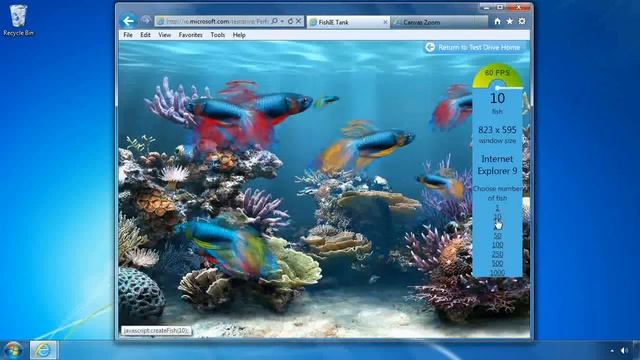
Task: Open the View menu
Action: pos(164,35)
